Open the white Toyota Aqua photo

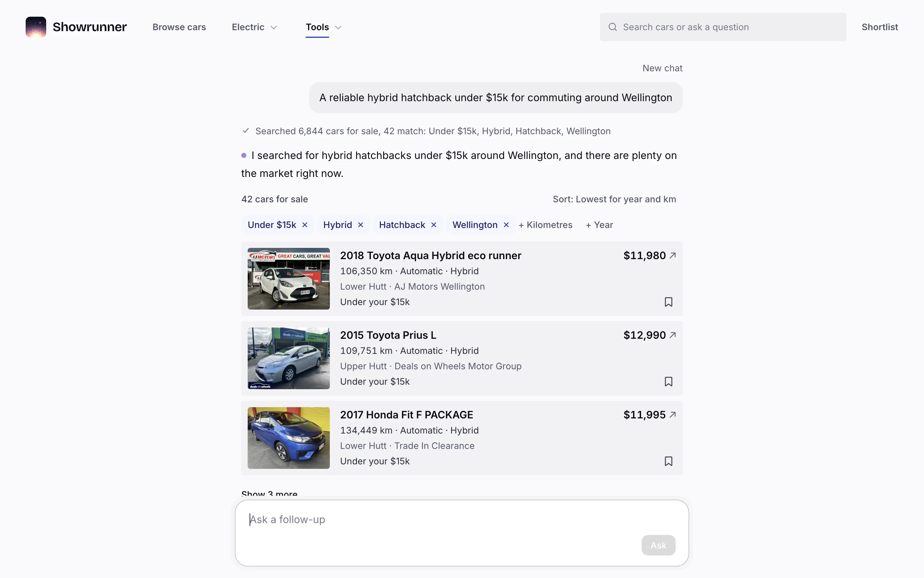tap(289, 279)
